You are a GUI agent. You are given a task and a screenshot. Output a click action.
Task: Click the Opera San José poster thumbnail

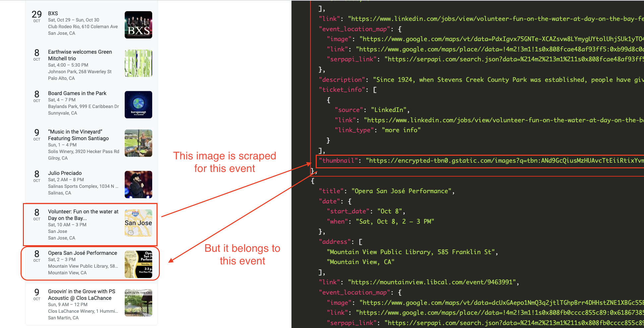[139, 264]
